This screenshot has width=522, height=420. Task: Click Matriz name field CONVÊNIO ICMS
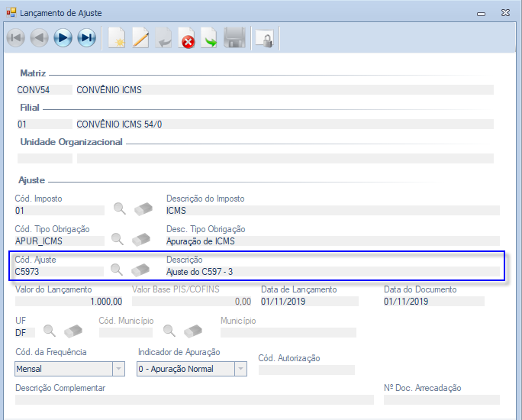[x=285, y=90]
